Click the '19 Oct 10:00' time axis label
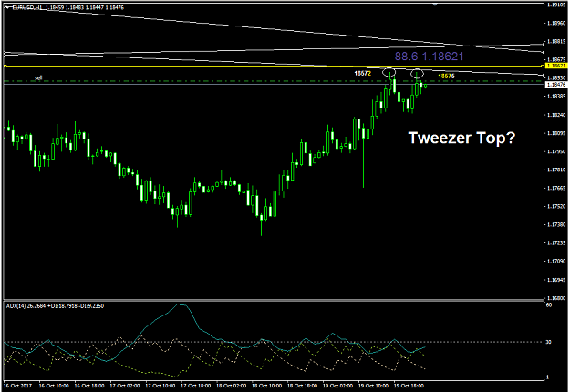The image size is (570, 392). pyautogui.click(x=374, y=386)
